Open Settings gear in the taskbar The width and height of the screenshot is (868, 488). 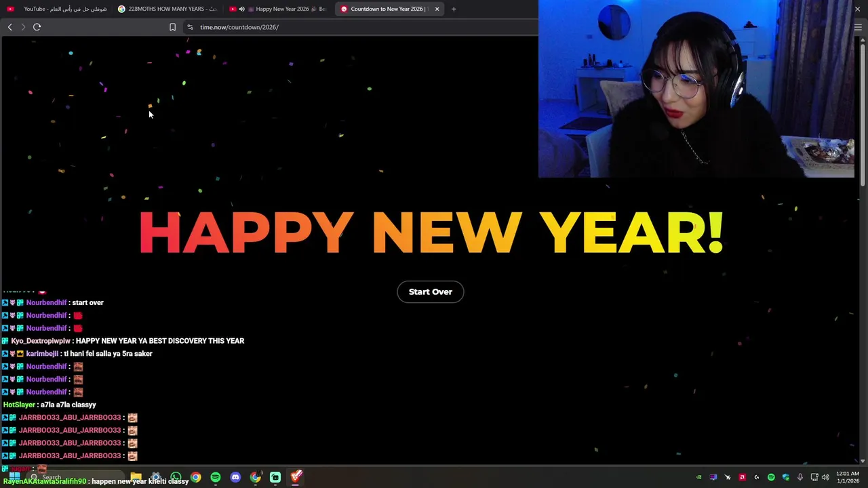tap(156, 477)
